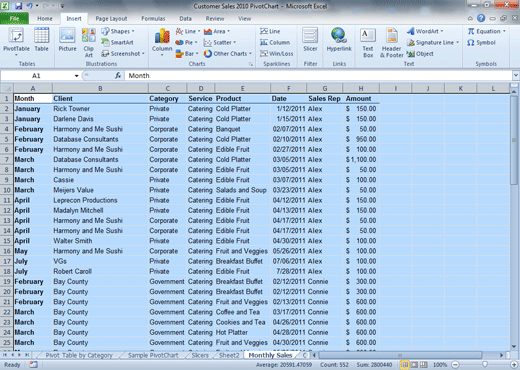
Task: Insert a Column chart
Action: click(x=162, y=42)
